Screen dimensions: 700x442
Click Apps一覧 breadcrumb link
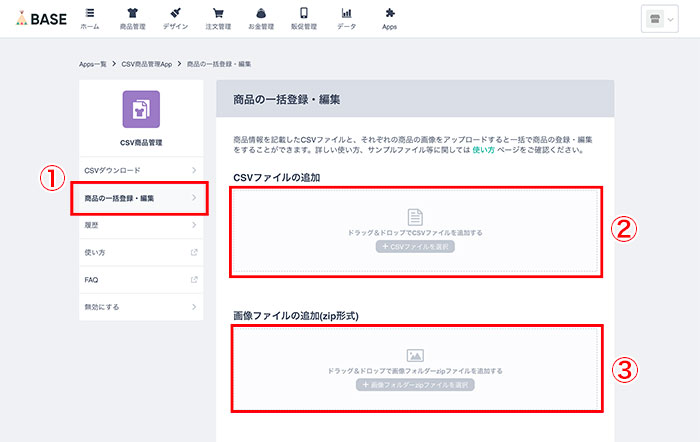[x=93, y=64]
